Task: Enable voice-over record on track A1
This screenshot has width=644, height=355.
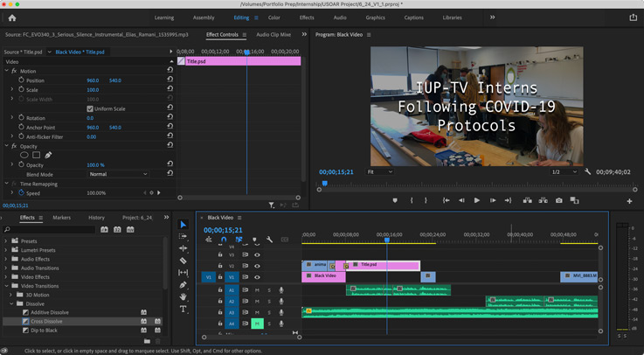Action: point(281,290)
